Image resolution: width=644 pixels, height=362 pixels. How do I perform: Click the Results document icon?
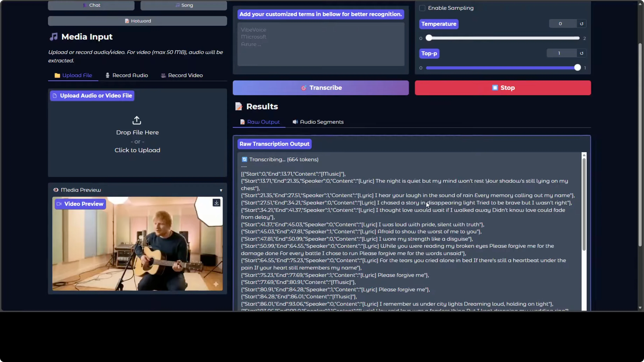[x=239, y=107]
